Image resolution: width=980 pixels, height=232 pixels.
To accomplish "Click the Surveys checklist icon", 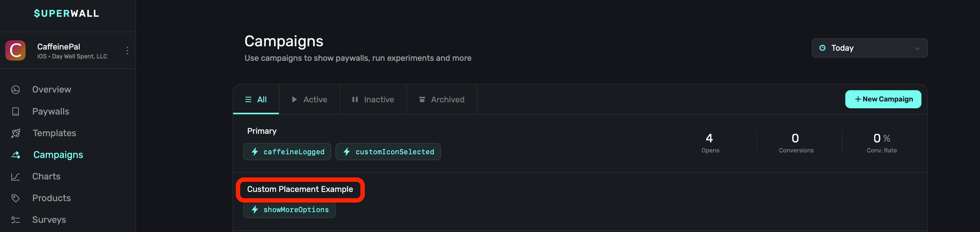I will coord(15,220).
